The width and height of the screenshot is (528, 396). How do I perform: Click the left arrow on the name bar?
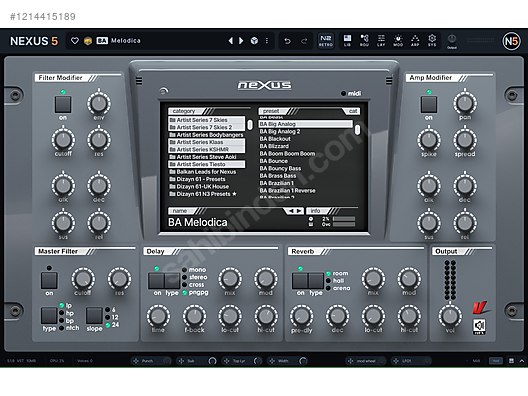point(291,211)
